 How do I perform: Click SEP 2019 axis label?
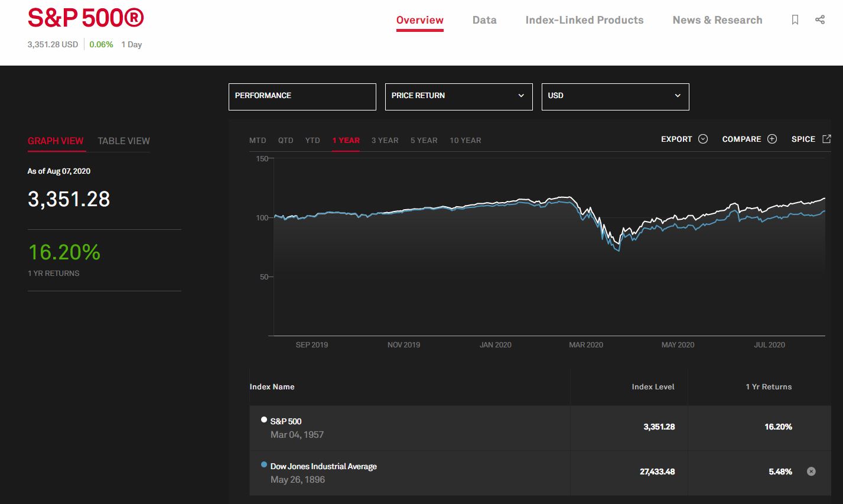click(312, 344)
